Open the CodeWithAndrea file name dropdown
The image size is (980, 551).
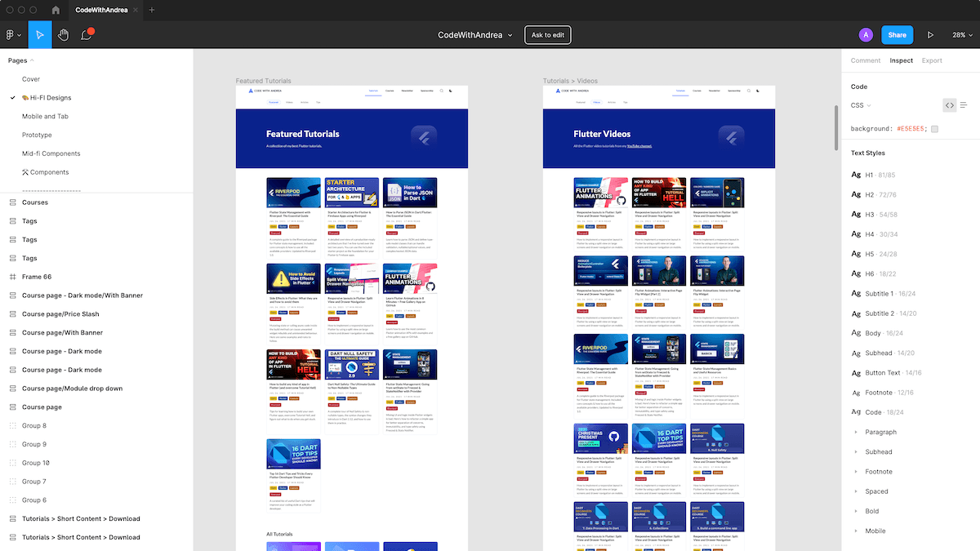point(475,35)
